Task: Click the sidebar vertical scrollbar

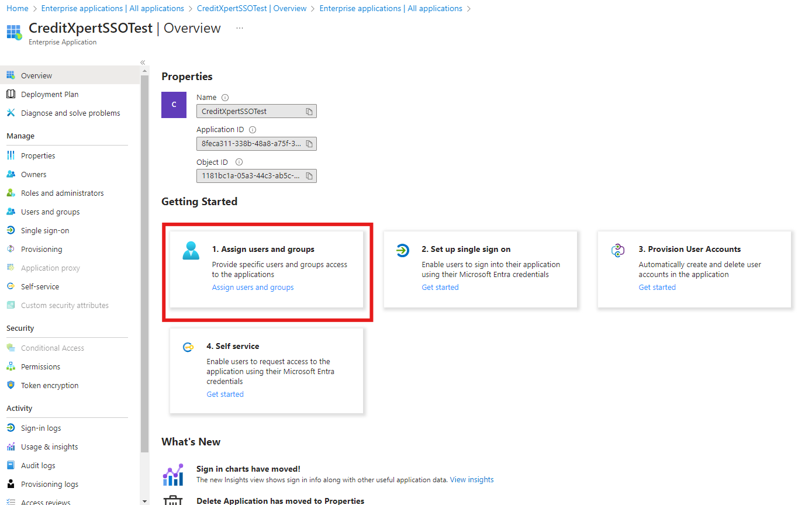Action: tap(145, 263)
